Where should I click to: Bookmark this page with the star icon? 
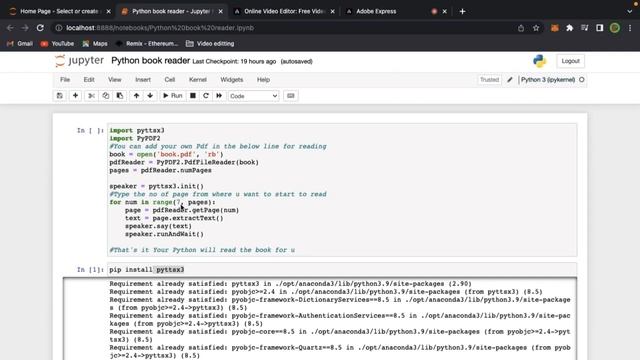pyautogui.click(x=536, y=28)
